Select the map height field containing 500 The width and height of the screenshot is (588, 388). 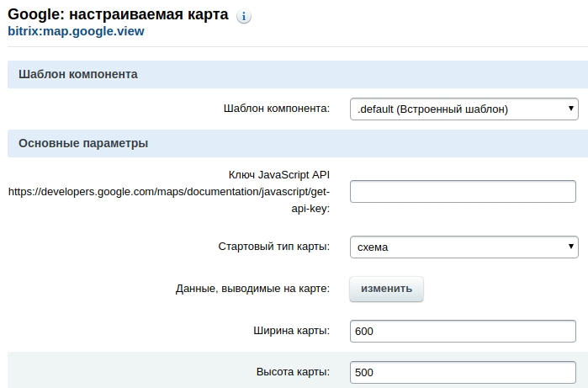point(463,372)
